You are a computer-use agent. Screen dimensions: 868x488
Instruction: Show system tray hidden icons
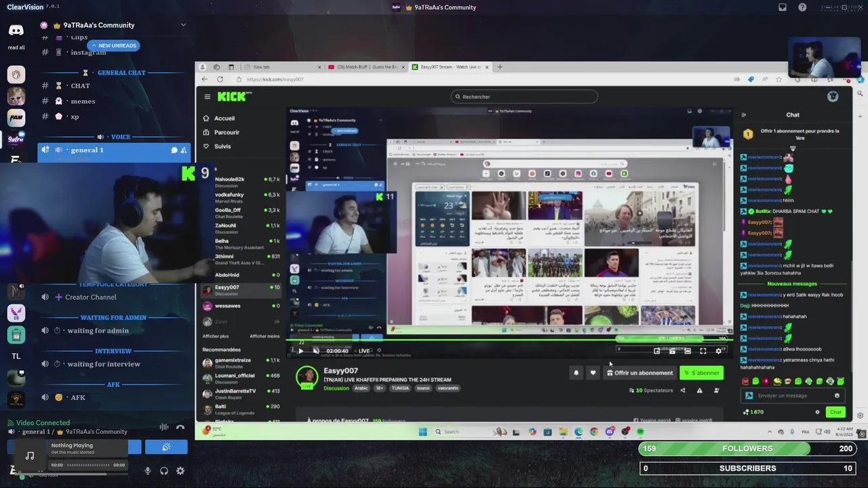pyautogui.click(x=769, y=432)
